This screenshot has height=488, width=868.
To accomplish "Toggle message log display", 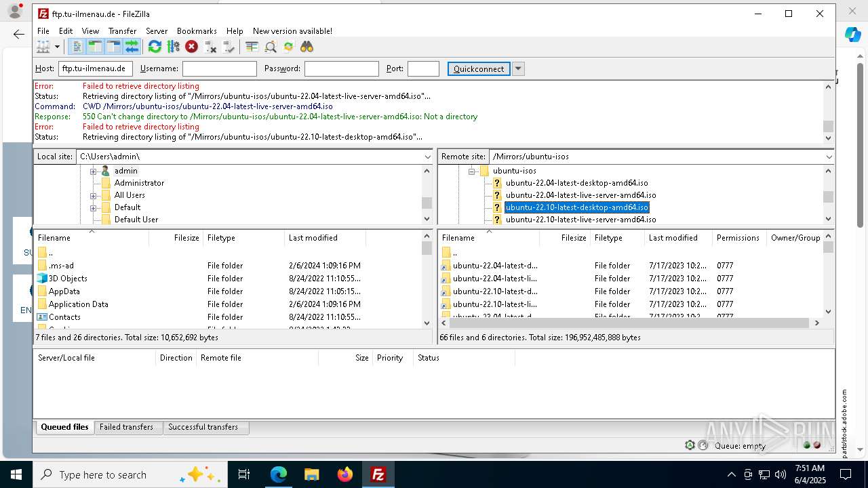I will click(77, 47).
